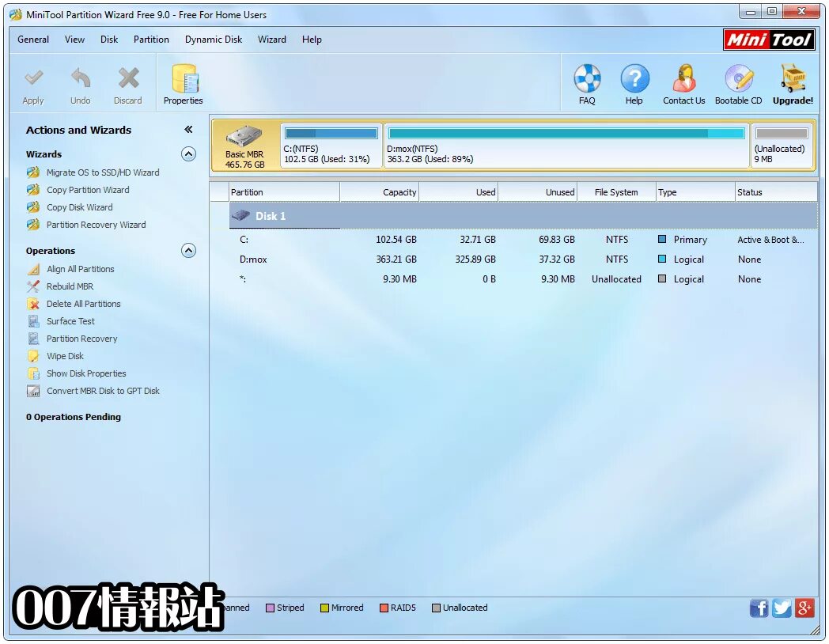The width and height of the screenshot is (829, 644).
Task: Click the Copy Disk Wizard icon
Action: [x=33, y=207]
